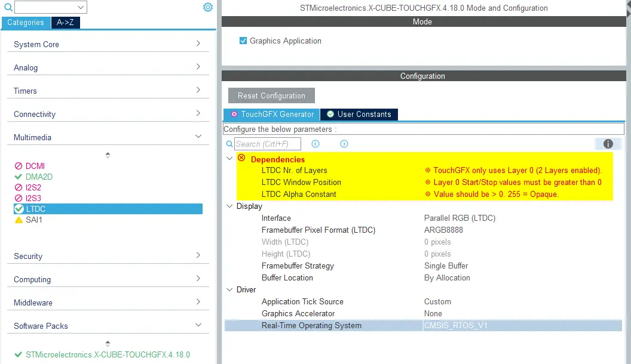Viewport: 631px width, 364px height.
Task: Click the SAI1 warning icon
Action: click(19, 220)
